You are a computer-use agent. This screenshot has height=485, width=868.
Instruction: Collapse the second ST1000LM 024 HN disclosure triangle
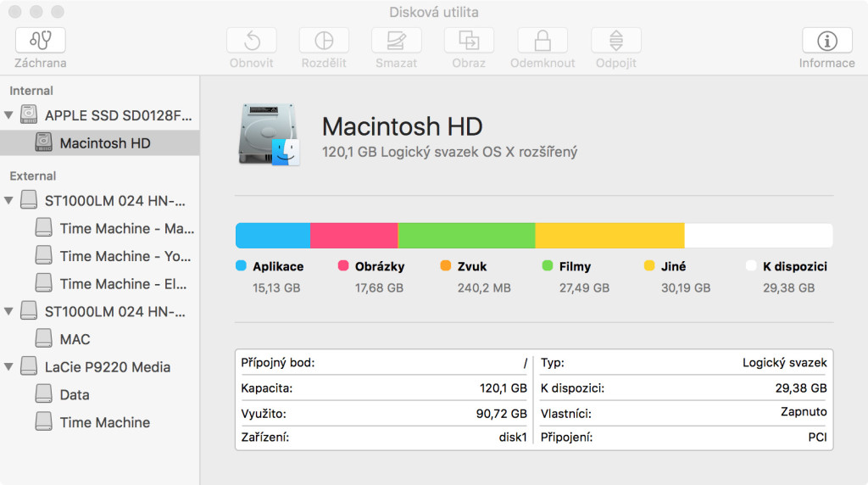[x=8, y=311]
